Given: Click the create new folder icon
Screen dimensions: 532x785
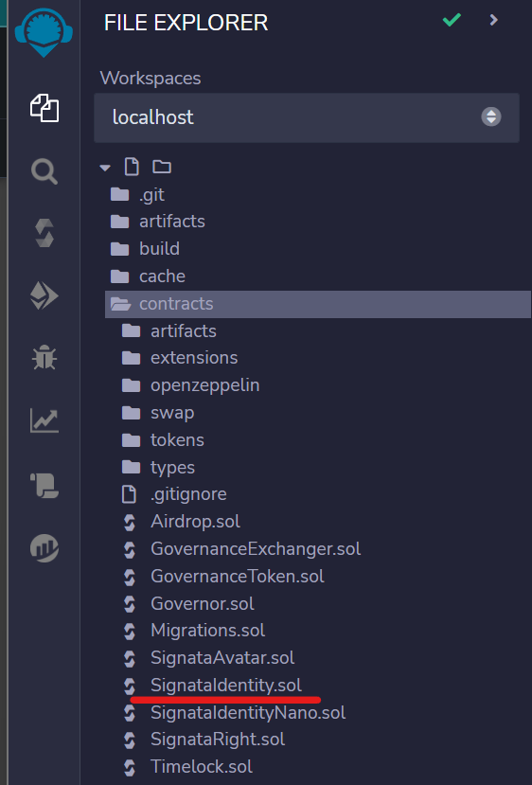Looking at the screenshot, I should (x=162, y=167).
